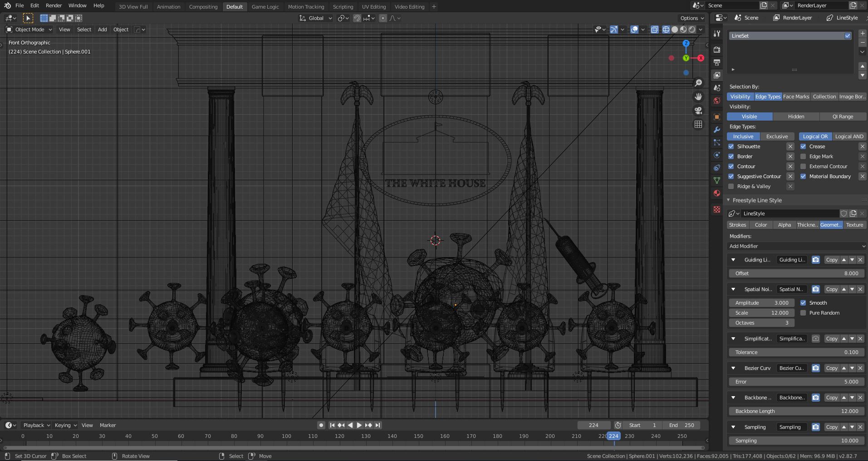Switch to the UV Editing workspace tab
The height and width of the screenshot is (461, 868).
click(x=374, y=7)
